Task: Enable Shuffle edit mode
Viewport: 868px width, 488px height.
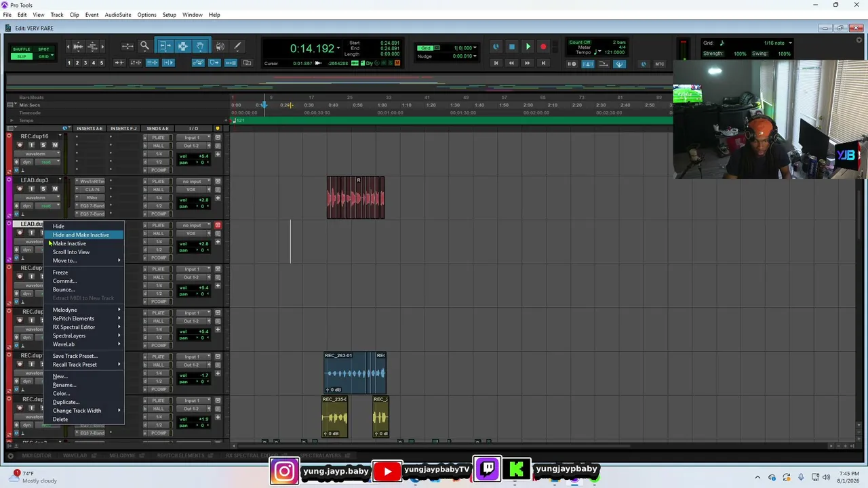Action: (22, 49)
